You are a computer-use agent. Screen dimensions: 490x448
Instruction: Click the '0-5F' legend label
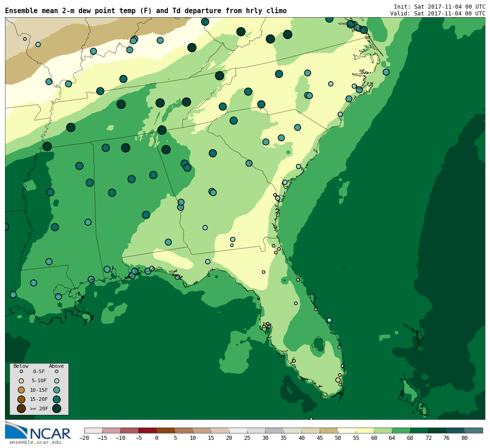coord(39,372)
